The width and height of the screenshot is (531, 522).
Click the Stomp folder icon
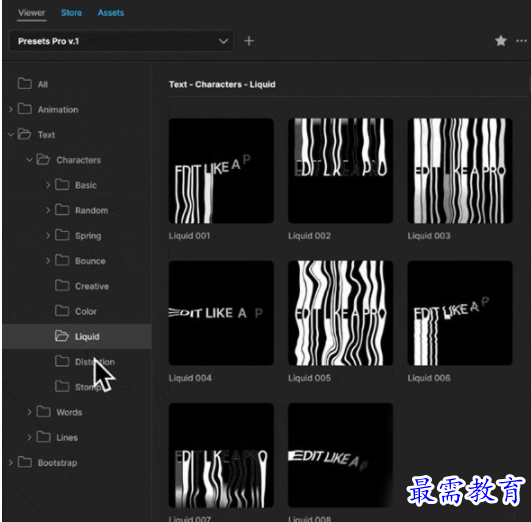pyautogui.click(x=62, y=386)
